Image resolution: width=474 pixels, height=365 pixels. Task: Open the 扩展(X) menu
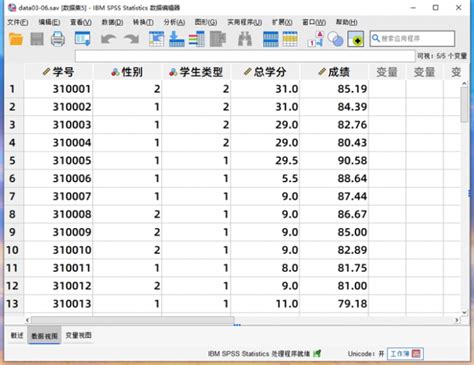(x=282, y=22)
